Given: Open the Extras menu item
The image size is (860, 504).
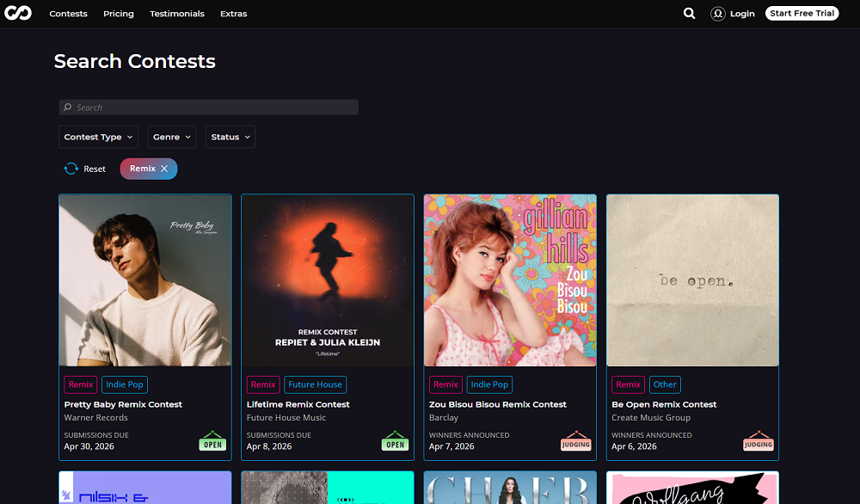Looking at the screenshot, I should pos(234,14).
